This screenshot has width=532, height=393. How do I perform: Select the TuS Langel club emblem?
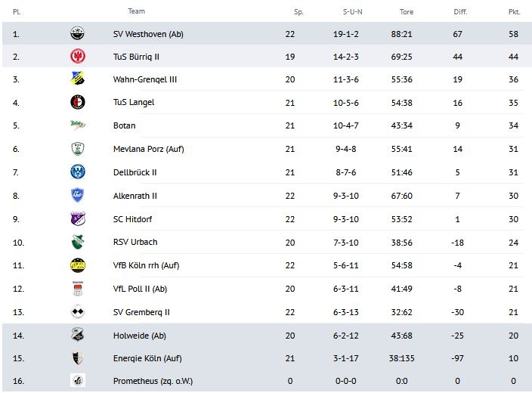click(77, 102)
